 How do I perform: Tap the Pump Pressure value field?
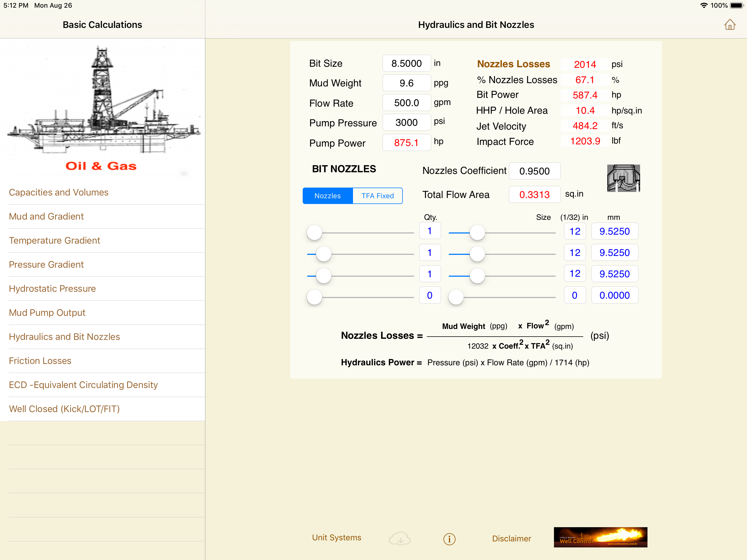click(406, 122)
